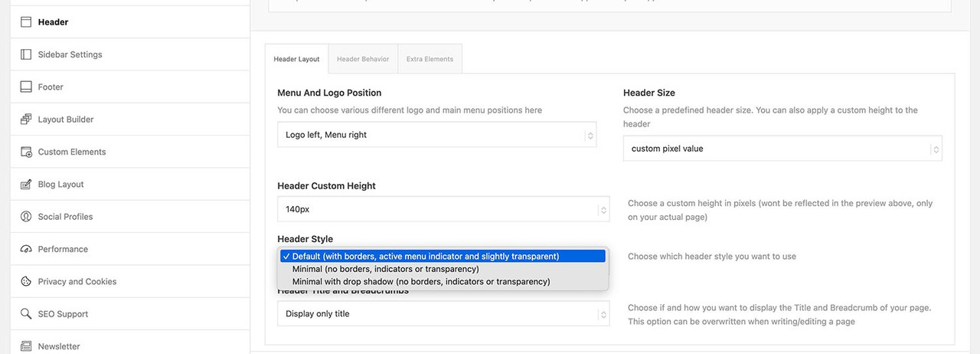This screenshot has width=980, height=354.
Task: Click the Header icon in the sidebar
Action: click(25, 22)
